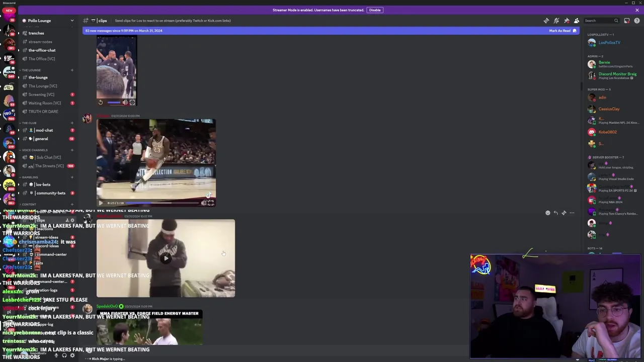Mute the top vertical video
Image resolution: width=644 pixels, height=362 pixels.
click(125, 103)
